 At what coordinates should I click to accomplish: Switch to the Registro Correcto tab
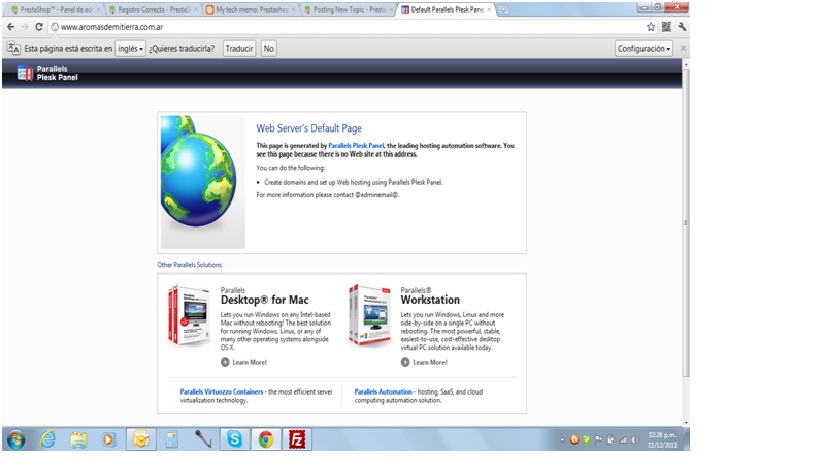click(x=153, y=9)
